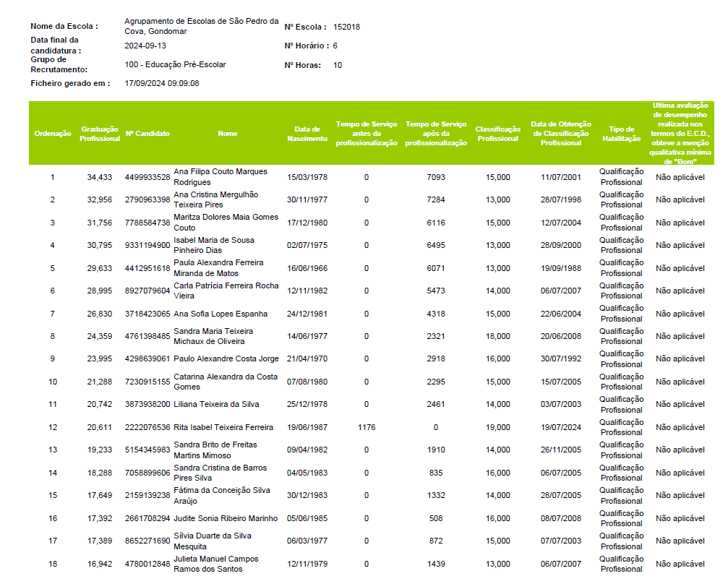Select the name Judite Sonia Ribeiro Marinho
The width and height of the screenshot is (728, 584).
[226, 519]
